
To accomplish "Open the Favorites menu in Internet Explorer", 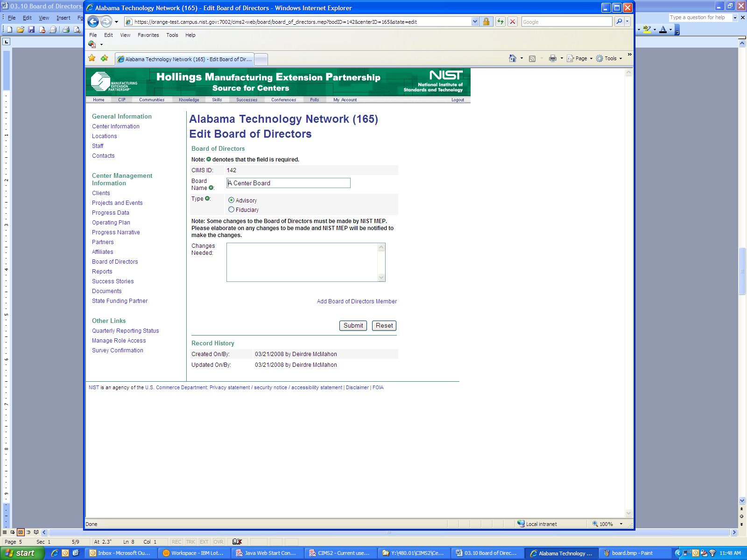I will tap(148, 35).
